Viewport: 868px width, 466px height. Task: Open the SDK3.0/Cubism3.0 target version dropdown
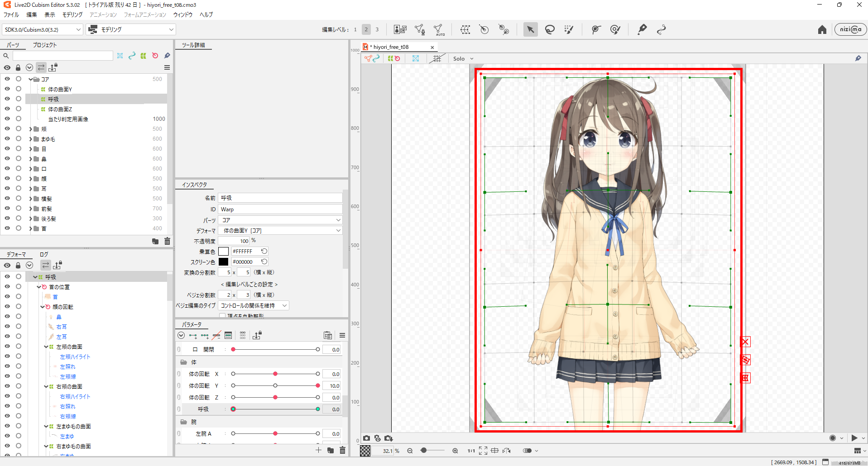[43, 29]
